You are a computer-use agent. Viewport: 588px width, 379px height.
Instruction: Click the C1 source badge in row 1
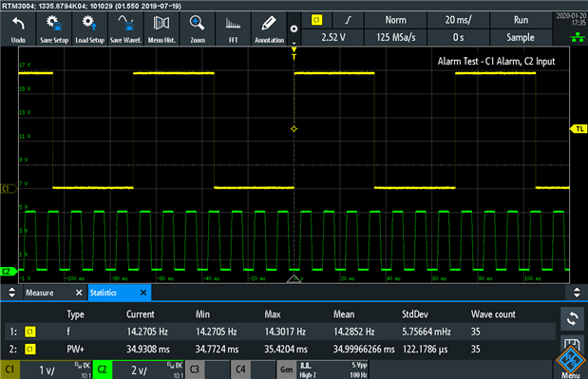30,332
